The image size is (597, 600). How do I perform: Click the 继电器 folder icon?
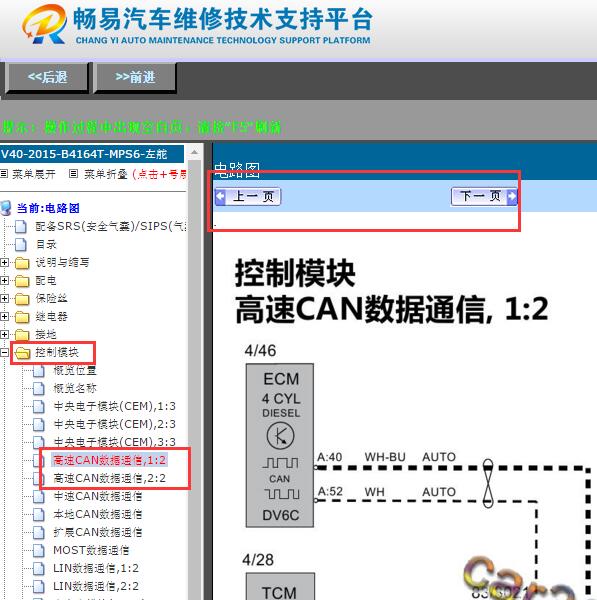click(22, 317)
